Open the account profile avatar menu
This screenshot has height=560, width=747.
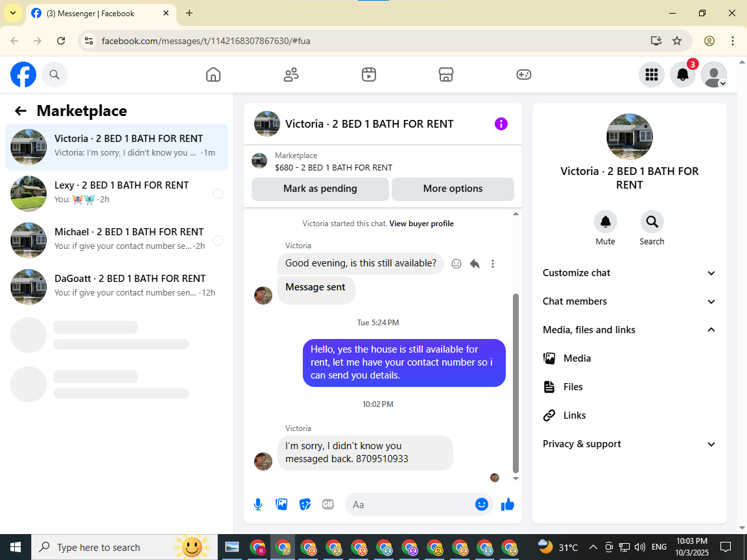coord(714,75)
